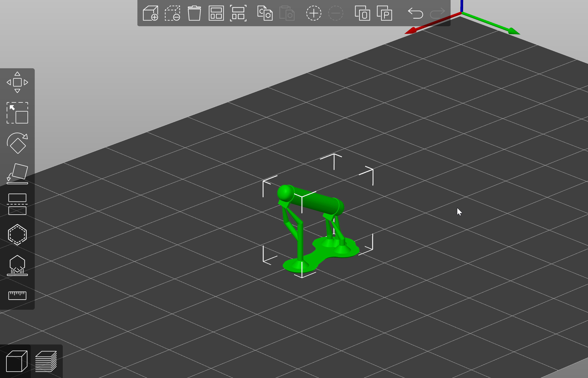
Task: Select the Rotate gizmo tool
Action: tap(17, 143)
